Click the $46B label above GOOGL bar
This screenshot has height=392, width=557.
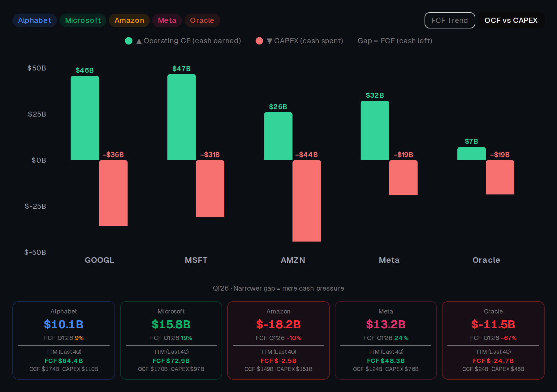point(85,70)
